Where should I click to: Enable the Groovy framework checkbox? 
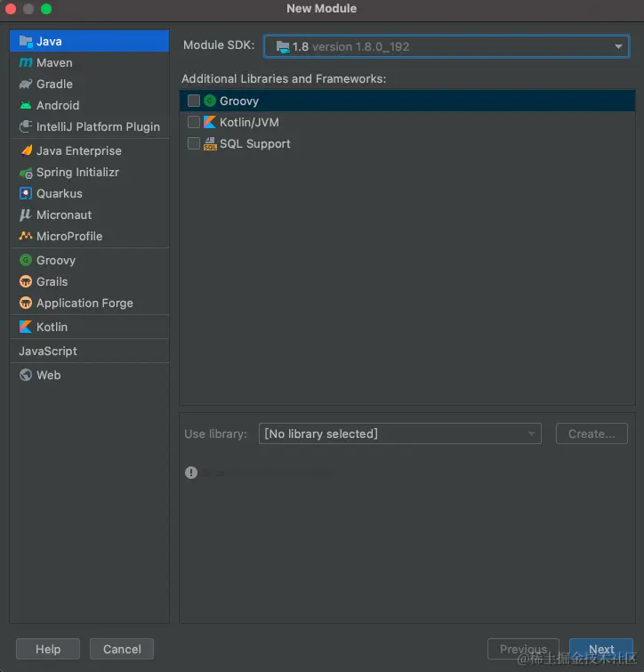coord(194,101)
